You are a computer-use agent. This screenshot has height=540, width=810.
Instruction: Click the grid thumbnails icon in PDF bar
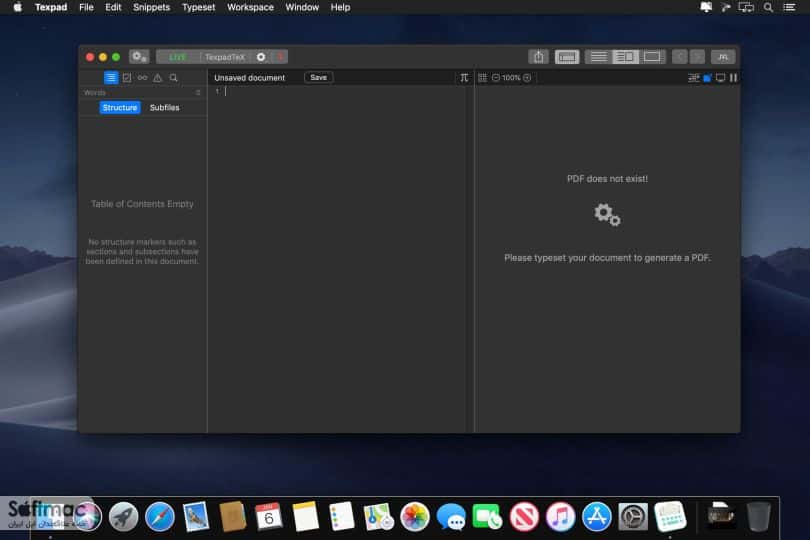(x=482, y=78)
